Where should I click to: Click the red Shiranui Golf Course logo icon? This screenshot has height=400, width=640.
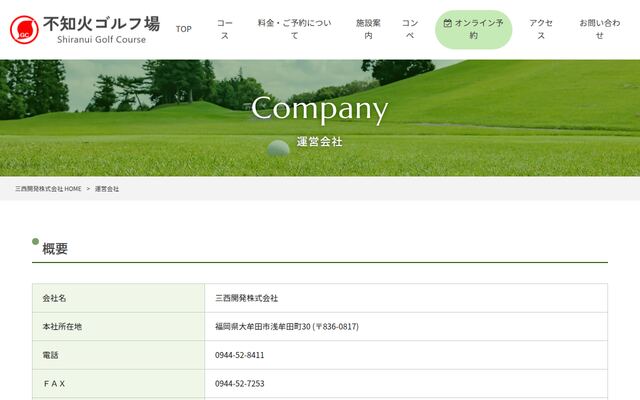pos(24,30)
